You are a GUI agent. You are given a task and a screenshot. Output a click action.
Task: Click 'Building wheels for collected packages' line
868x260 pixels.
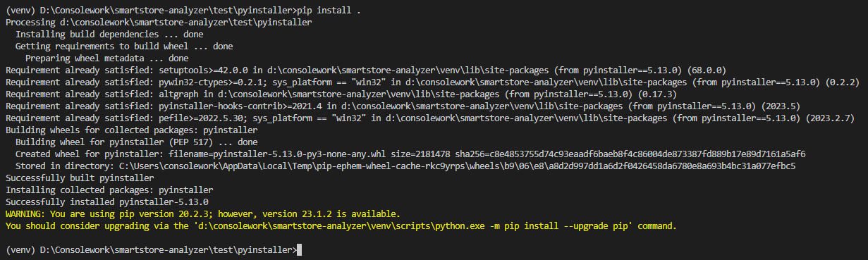[132, 130]
